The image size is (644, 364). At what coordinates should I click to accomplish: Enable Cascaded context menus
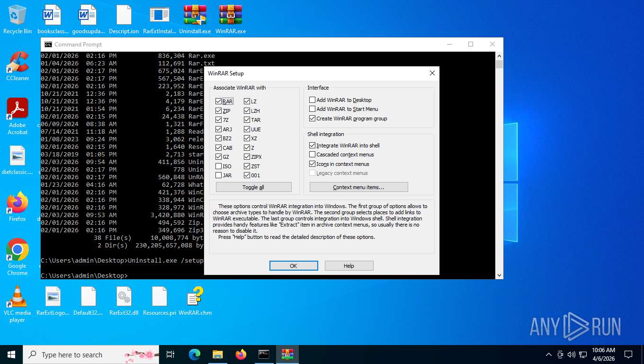pyautogui.click(x=312, y=155)
